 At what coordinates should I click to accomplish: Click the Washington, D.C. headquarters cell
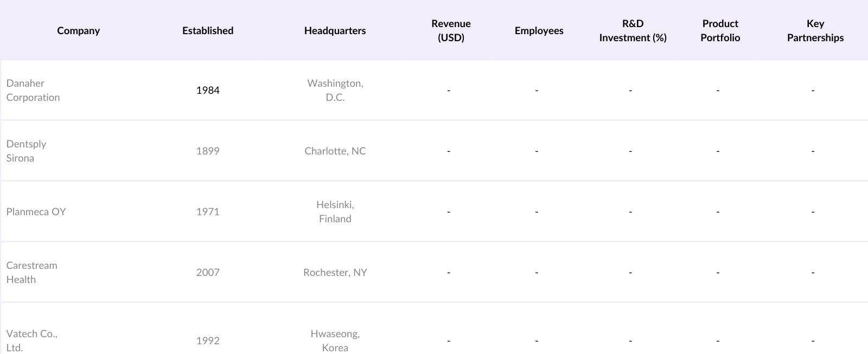coord(335,90)
